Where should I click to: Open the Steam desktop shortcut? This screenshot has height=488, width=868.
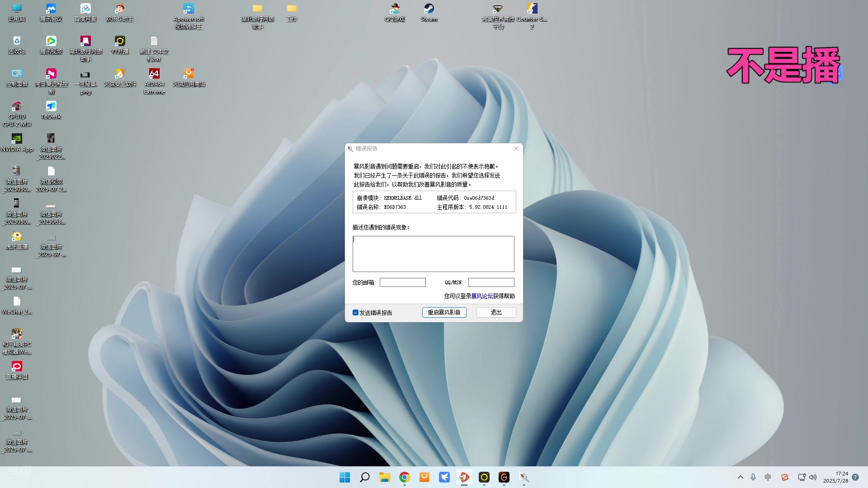tap(429, 13)
